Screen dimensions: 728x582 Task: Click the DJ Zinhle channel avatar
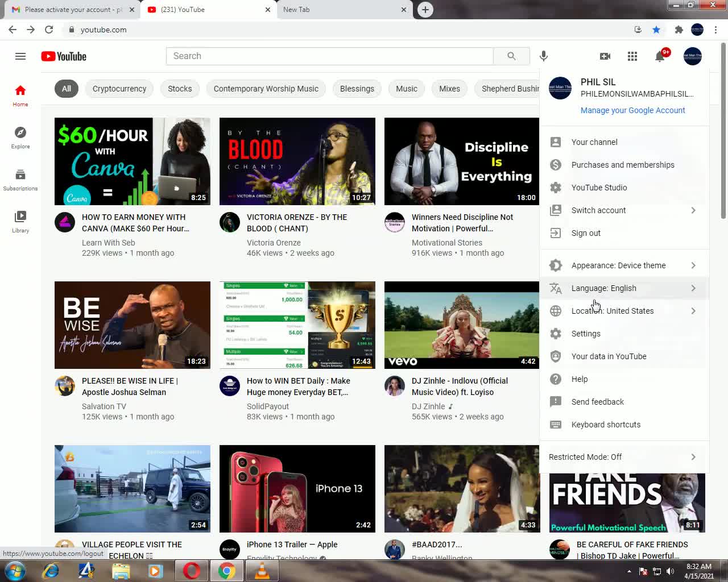click(x=395, y=386)
